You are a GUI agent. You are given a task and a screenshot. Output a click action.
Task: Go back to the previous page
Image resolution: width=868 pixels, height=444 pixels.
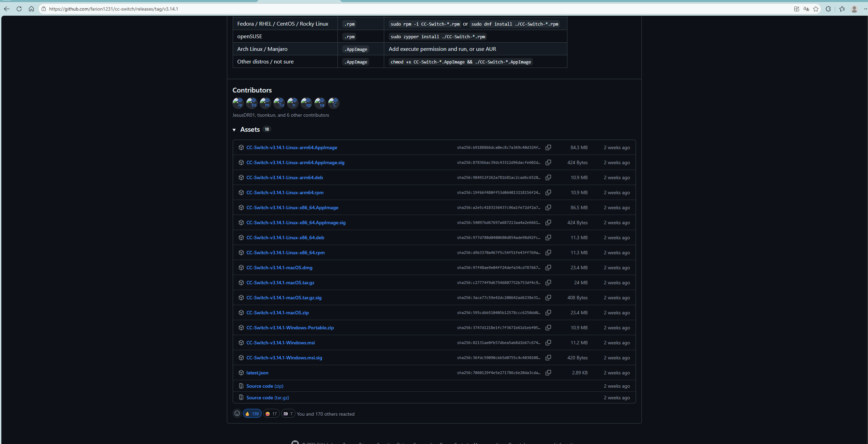tap(7, 9)
